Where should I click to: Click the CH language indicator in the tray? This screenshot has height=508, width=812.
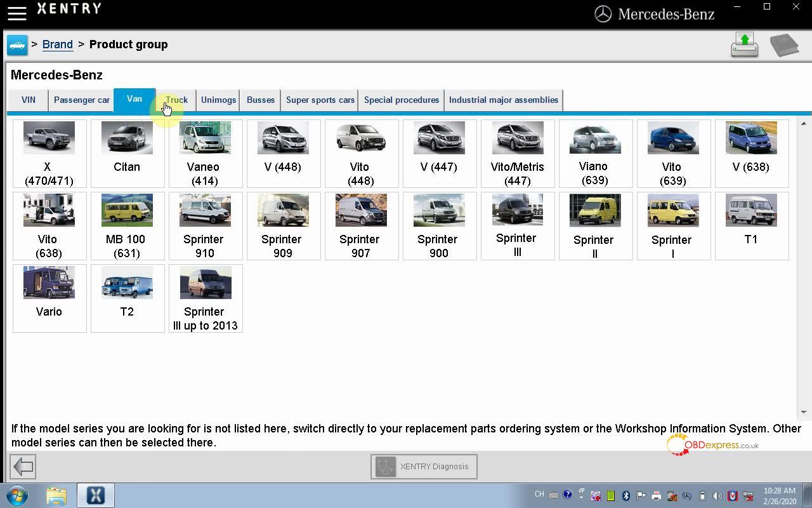pyautogui.click(x=539, y=494)
